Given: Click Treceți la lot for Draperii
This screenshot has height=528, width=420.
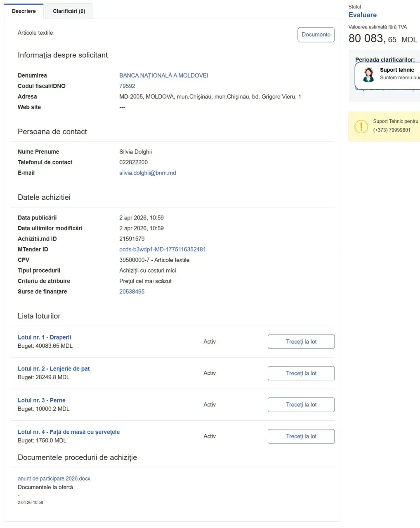Looking at the screenshot, I should (x=301, y=342).
